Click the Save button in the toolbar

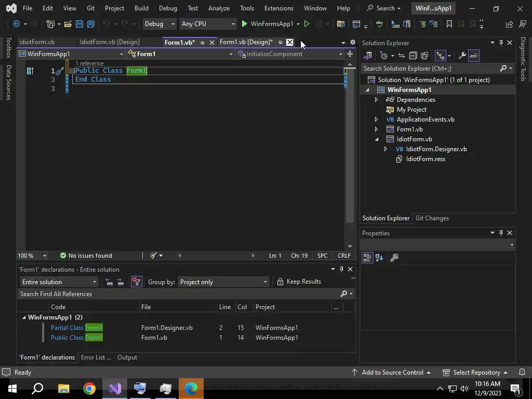pos(79,24)
